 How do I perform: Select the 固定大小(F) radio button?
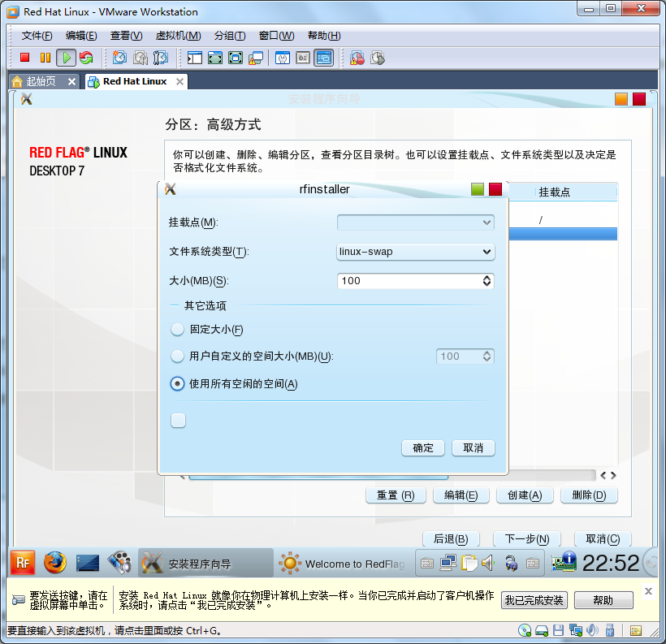coord(177,330)
